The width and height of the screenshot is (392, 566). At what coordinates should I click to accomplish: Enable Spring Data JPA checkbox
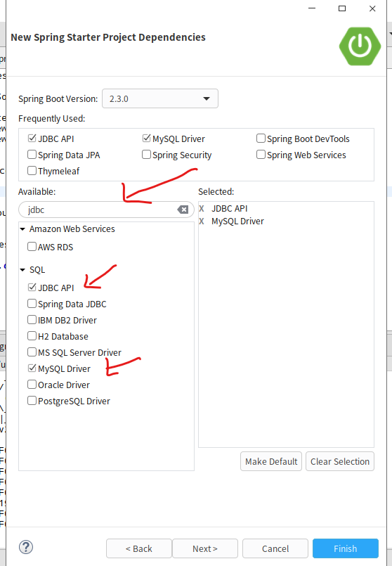click(x=32, y=155)
